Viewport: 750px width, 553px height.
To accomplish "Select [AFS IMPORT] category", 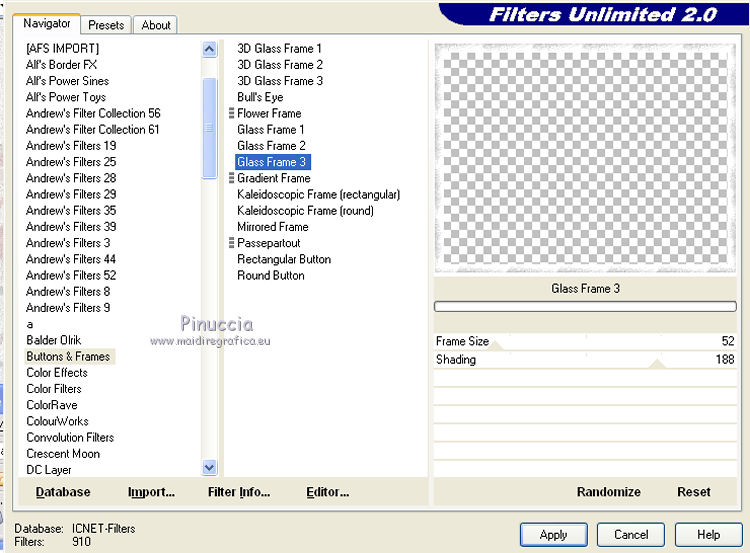I will point(63,48).
